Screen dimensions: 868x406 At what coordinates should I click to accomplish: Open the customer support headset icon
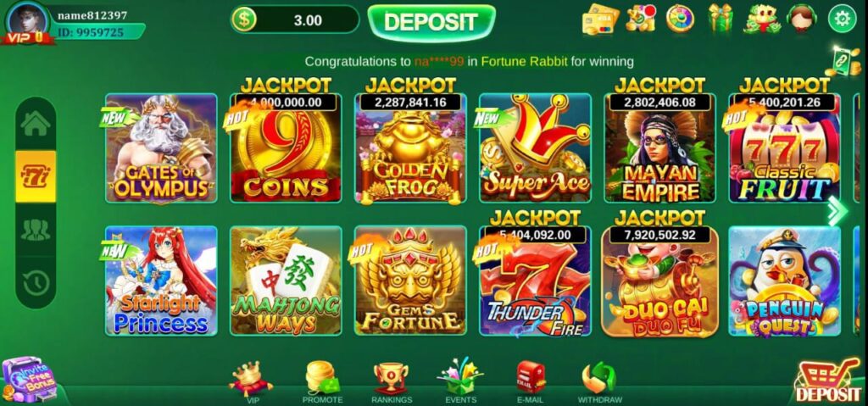pyautogui.click(x=802, y=19)
